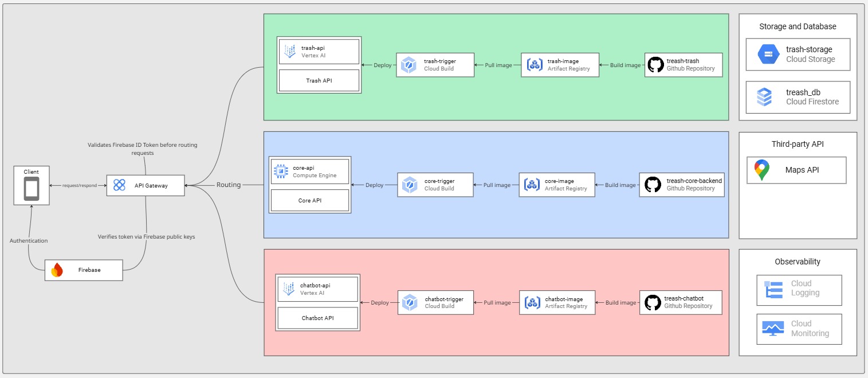The image size is (868, 378).
Task: Click the 'treash_db' name text
Action: tap(804, 92)
